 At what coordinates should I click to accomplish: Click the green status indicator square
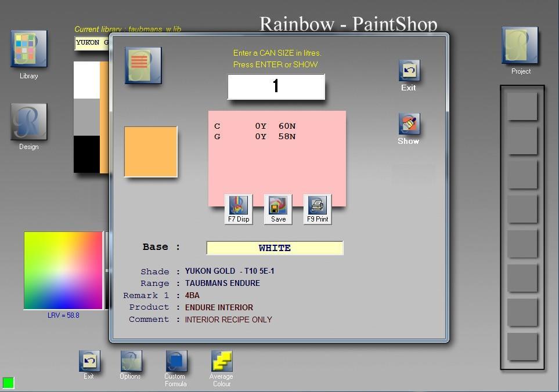click(8, 383)
